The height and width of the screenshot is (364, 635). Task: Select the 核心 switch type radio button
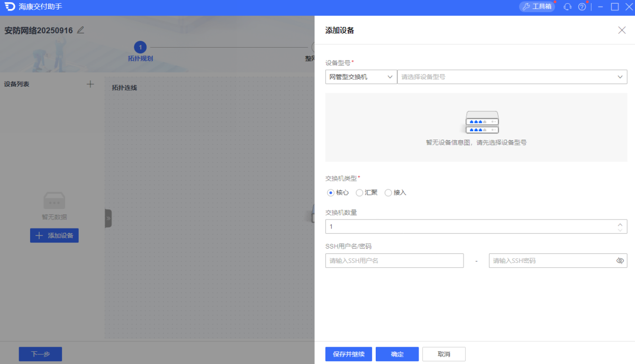pos(330,193)
